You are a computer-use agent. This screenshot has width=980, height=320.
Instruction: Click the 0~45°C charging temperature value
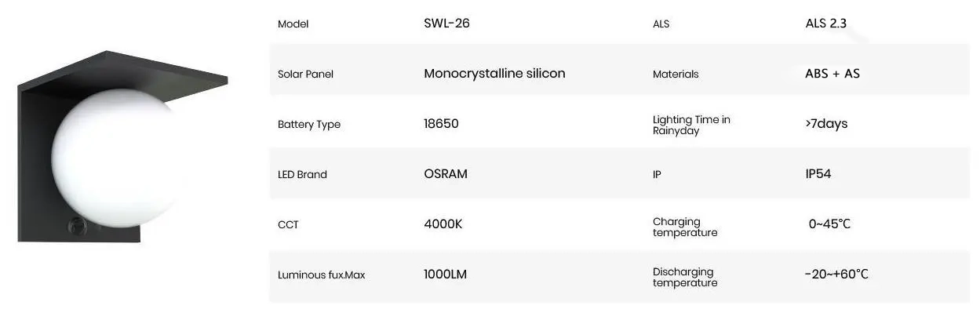[x=829, y=224]
